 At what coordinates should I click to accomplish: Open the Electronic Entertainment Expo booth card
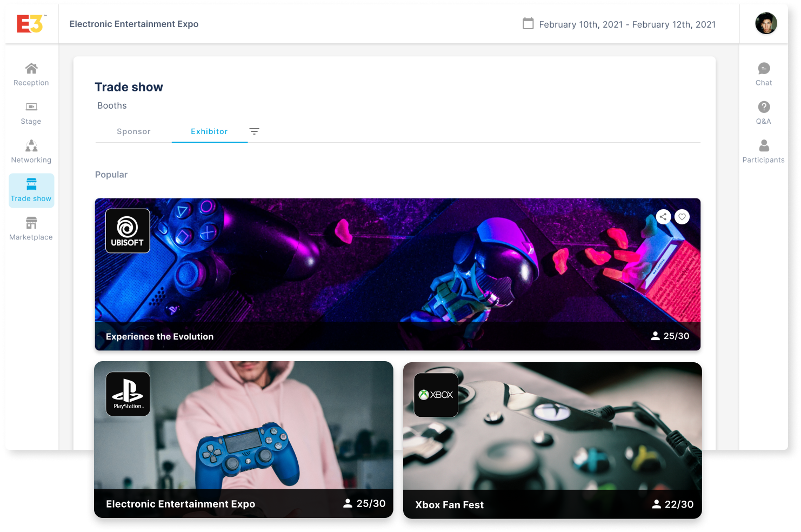click(x=244, y=440)
